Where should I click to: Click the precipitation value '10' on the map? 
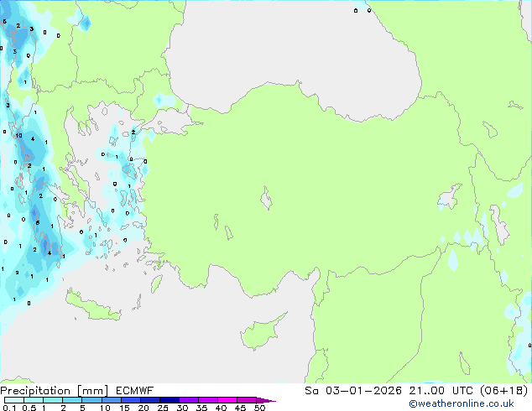19,135
